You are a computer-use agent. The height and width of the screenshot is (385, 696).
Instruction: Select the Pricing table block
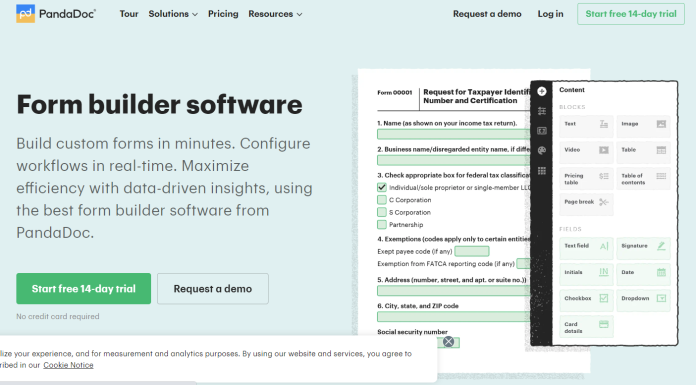[x=586, y=179]
